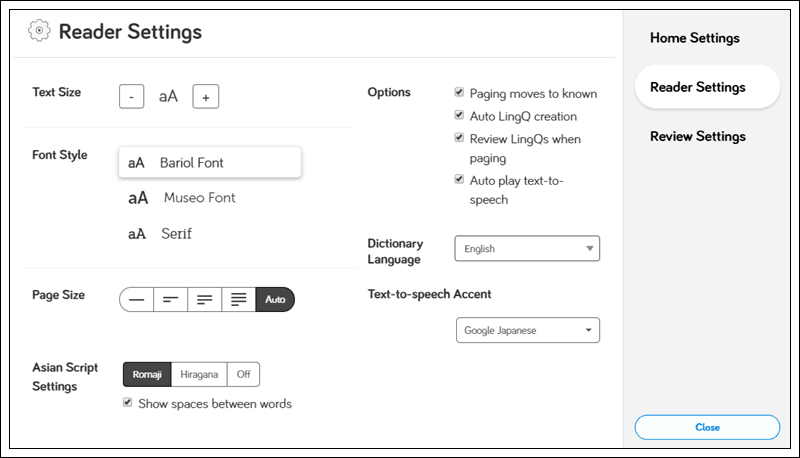Select Bariol Font style
Image resolution: width=800 pixels, height=458 pixels.
point(210,162)
